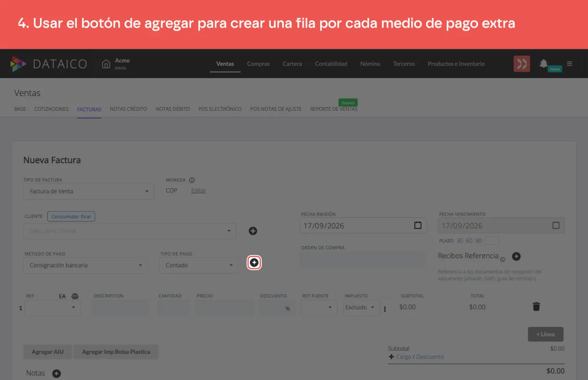
Task: Open Tipo de Factura dropdown
Action: click(x=89, y=192)
